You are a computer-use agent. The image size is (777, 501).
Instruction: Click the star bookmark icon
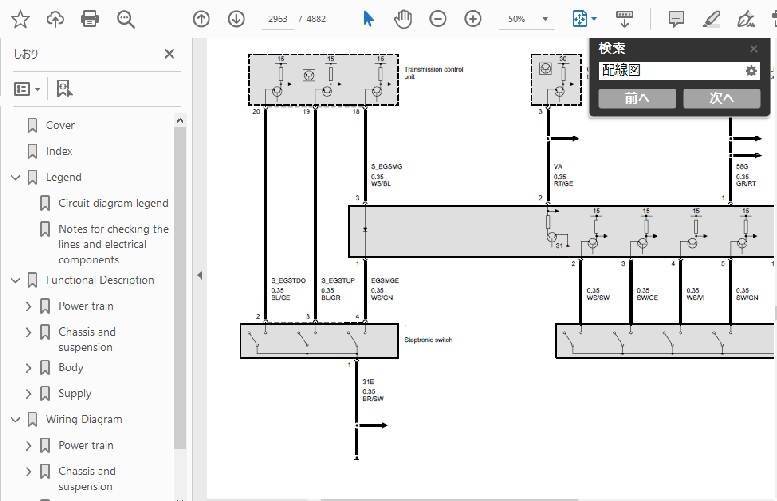[x=20, y=19]
